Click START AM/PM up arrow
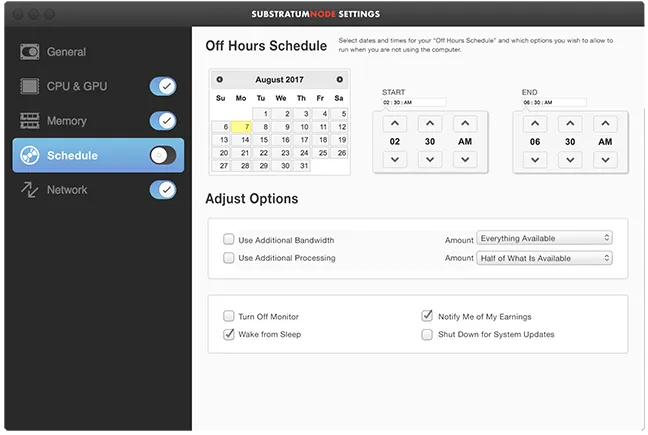 pyautogui.click(x=465, y=124)
